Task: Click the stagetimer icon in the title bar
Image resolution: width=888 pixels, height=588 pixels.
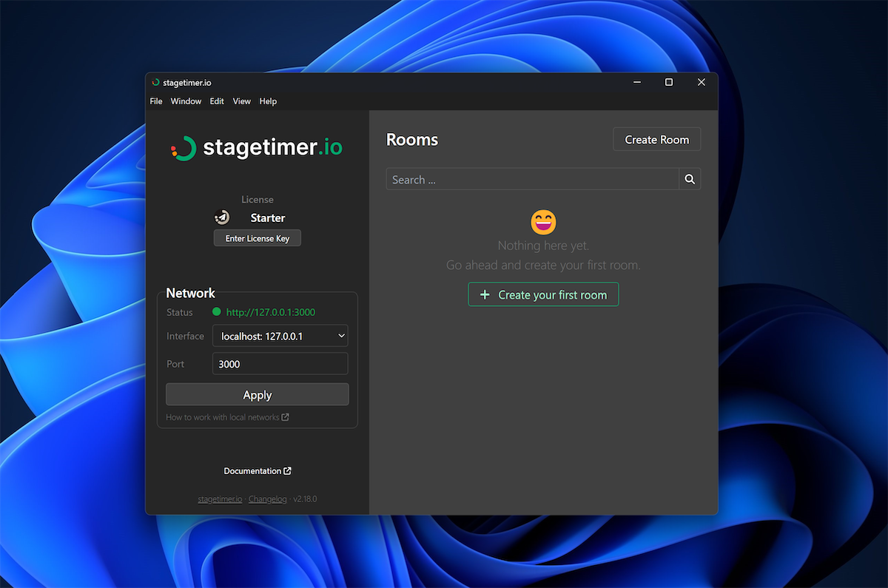Action: pos(155,82)
